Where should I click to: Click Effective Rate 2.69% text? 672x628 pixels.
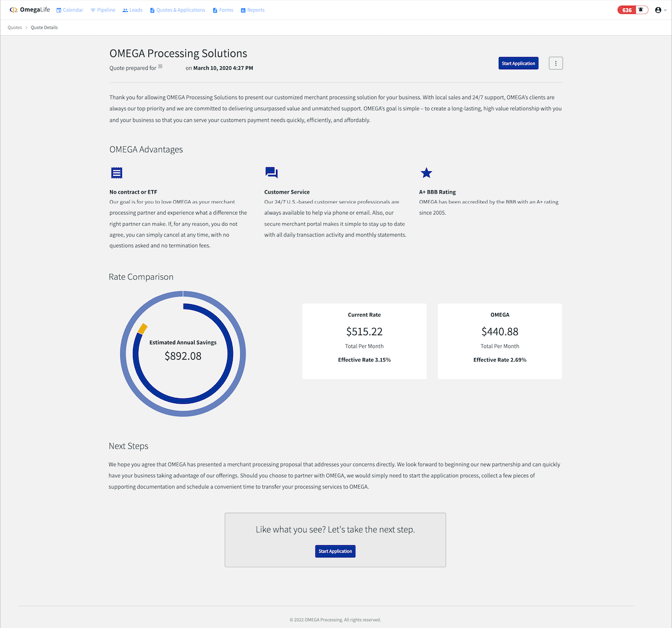click(x=500, y=360)
